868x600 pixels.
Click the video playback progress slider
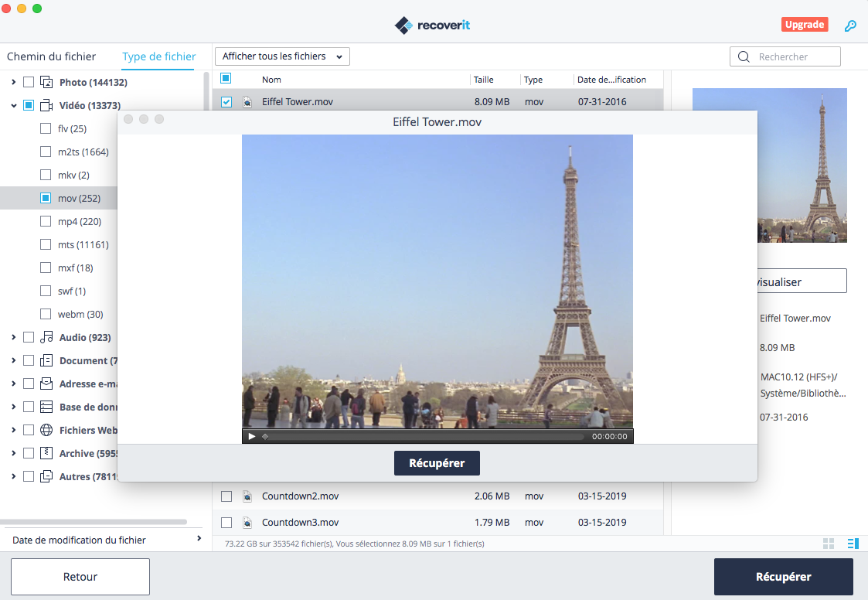coord(425,436)
